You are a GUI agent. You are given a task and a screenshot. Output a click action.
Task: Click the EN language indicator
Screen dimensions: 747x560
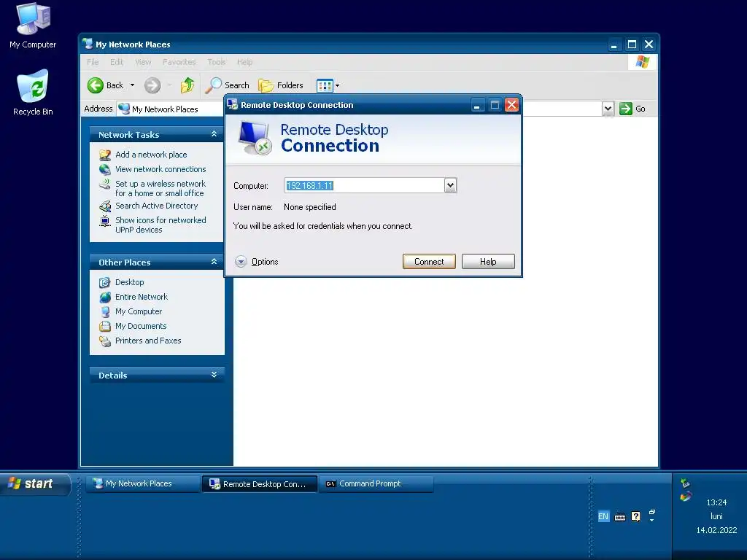(x=603, y=517)
